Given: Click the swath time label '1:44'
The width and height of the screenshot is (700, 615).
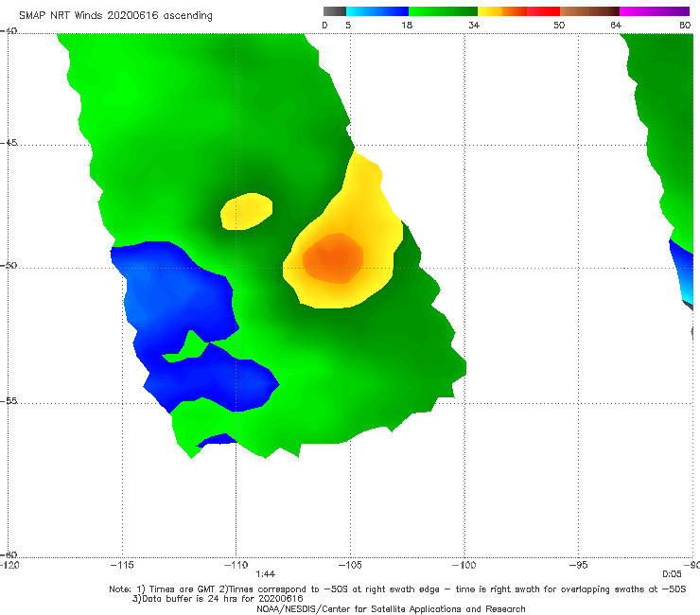Looking at the screenshot, I should pyautogui.click(x=265, y=574).
